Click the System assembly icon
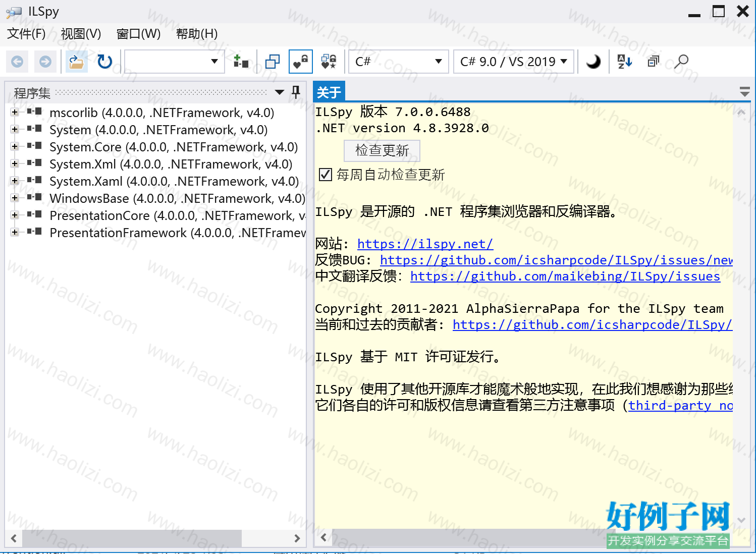 [35, 129]
